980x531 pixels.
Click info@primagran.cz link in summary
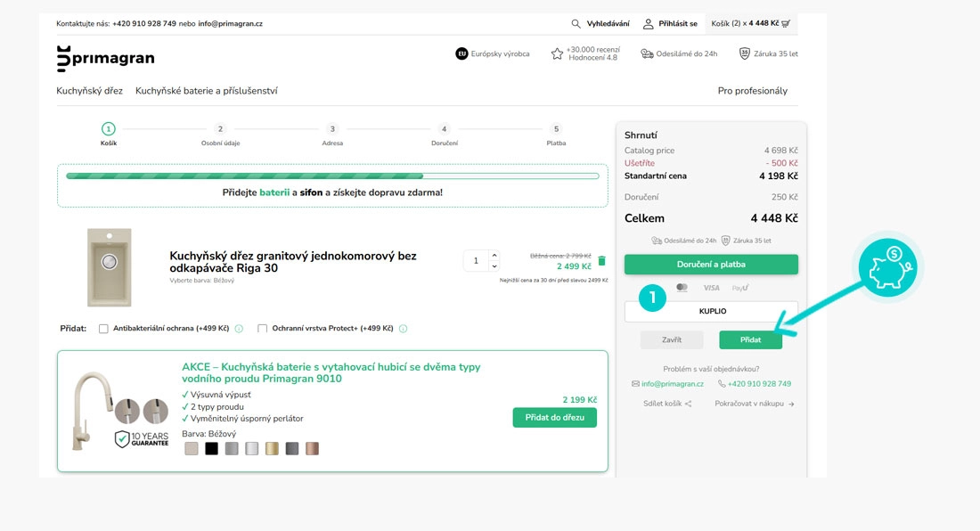pyautogui.click(x=673, y=384)
